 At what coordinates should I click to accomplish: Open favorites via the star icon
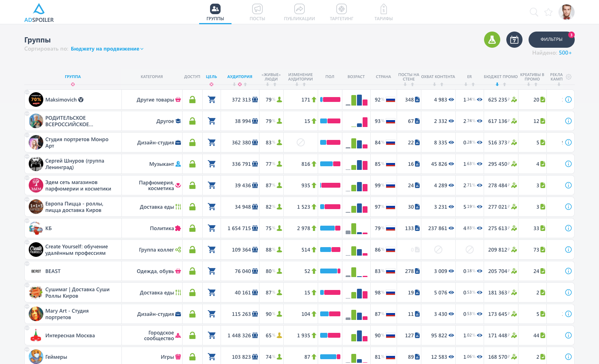click(x=548, y=12)
